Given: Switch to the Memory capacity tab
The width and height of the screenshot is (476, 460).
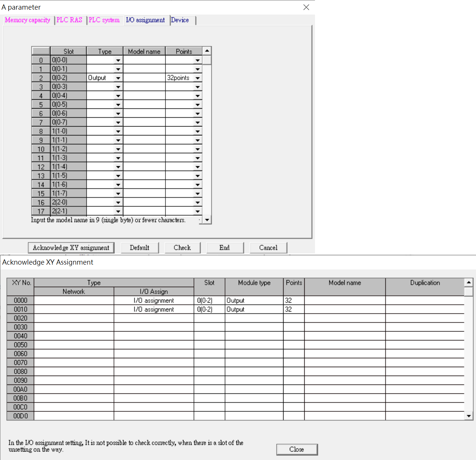Looking at the screenshot, I should pos(28,20).
